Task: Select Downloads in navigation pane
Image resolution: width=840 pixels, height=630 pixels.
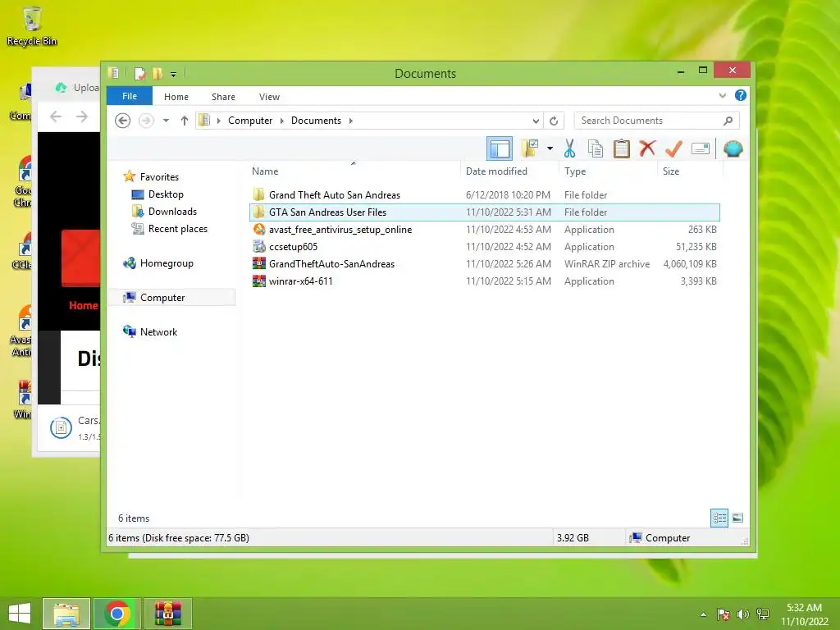Action: point(172,211)
